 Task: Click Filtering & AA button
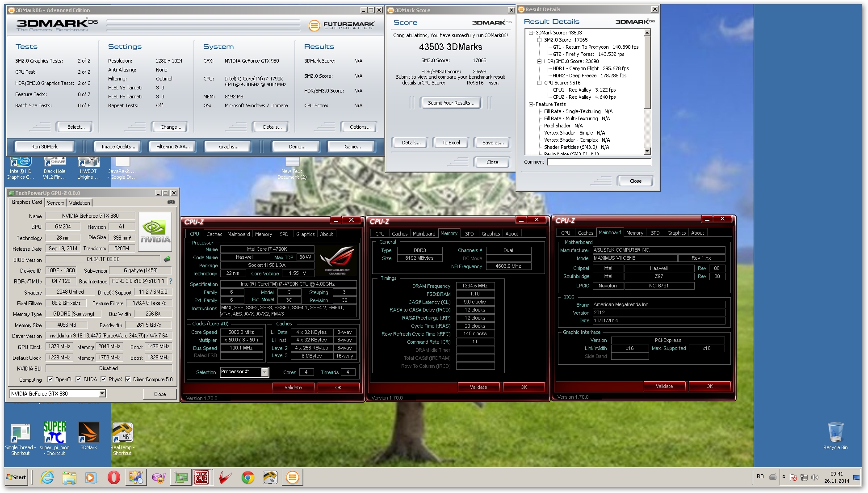[x=172, y=147]
